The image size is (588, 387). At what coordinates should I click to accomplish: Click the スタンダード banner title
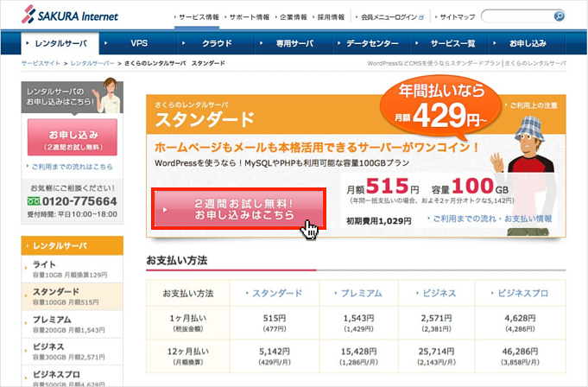[205, 119]
